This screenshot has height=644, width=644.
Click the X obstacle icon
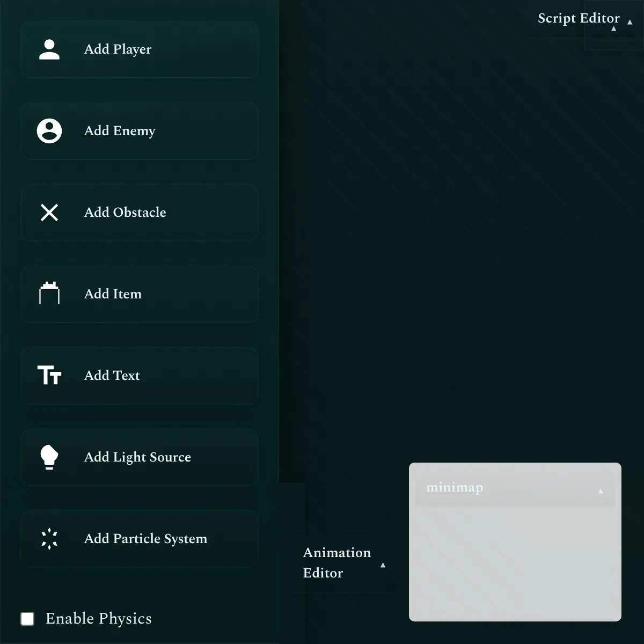click(49, 213)
